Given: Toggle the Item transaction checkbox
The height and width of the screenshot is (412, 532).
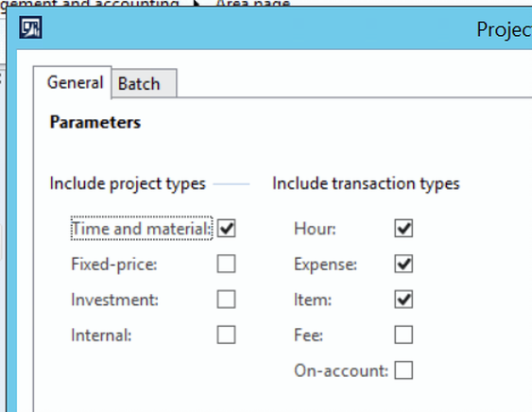Looking at the screenshot, I should point(403,300).
